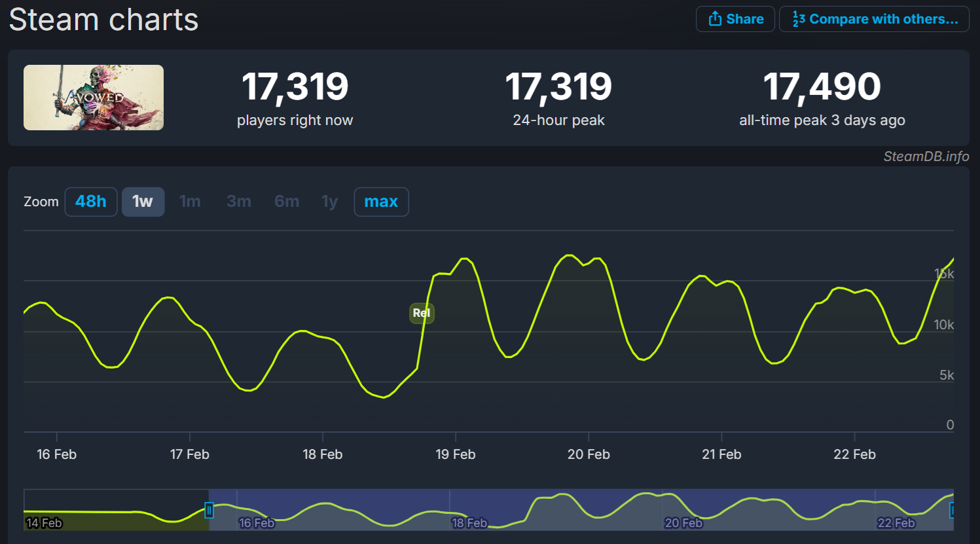This screenshot has width=980, height=544.
Task: Click the 10k y-axis label
Action: pos(944,325)
